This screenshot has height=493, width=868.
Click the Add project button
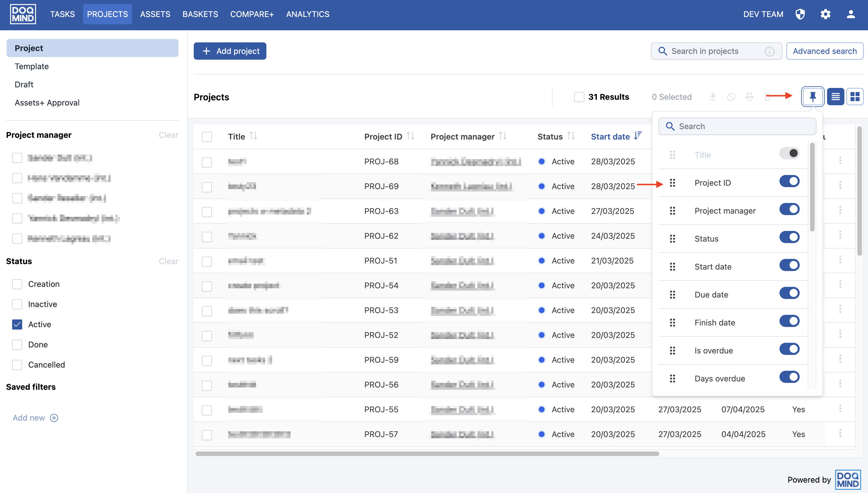coord(230,51)
